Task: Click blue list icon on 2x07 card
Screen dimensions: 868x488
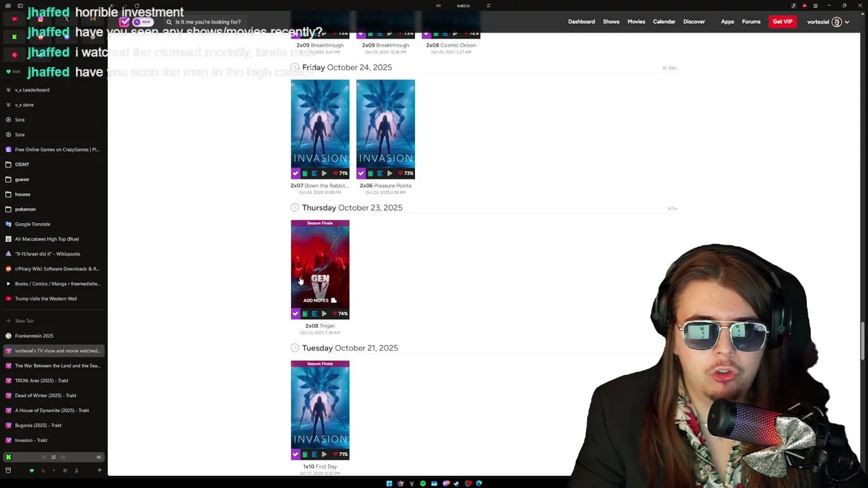Action: [314, 174]
